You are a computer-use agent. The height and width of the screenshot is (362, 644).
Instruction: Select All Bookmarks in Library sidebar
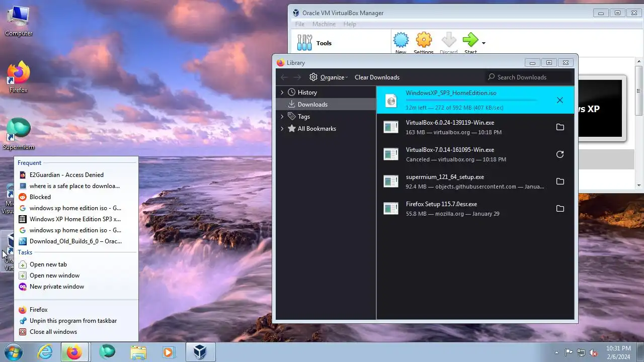(x=326, y=128)
